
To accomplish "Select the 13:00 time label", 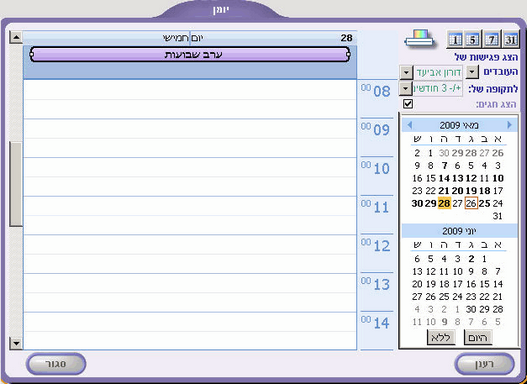I will (x=376, y=284).
